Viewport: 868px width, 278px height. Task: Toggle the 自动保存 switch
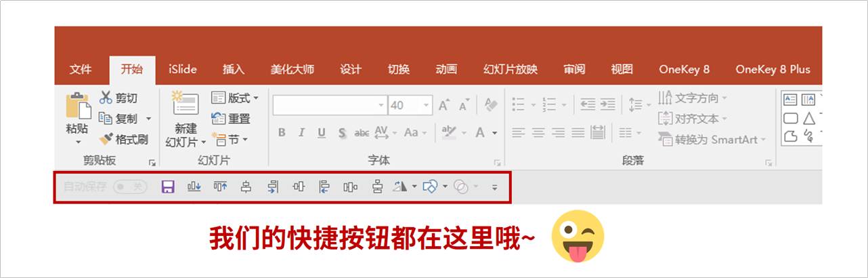pos(130,186)
